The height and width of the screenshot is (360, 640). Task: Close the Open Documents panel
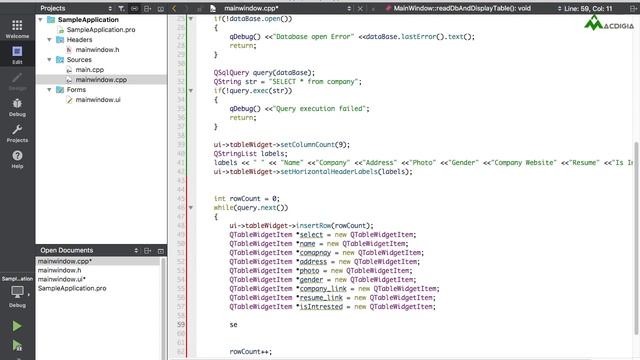coord(160,250)
